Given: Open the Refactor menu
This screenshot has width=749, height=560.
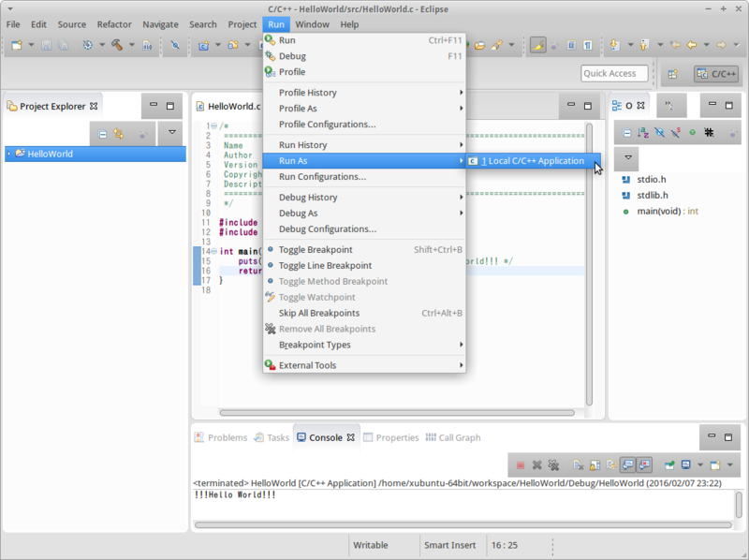Looking at the screenshot, I should coord(114,24).
